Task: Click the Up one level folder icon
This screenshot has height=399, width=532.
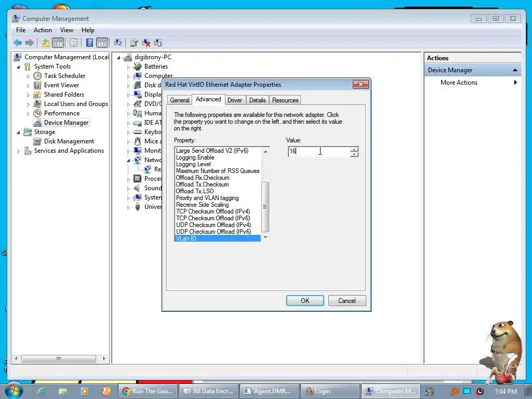Action: (x=46, y=43)
